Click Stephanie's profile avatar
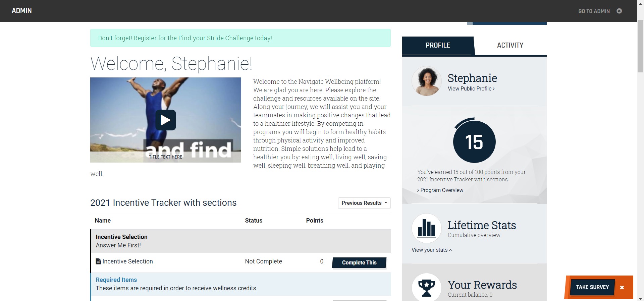This screenshot has width=644, height=301. click(x=427, y=81)
